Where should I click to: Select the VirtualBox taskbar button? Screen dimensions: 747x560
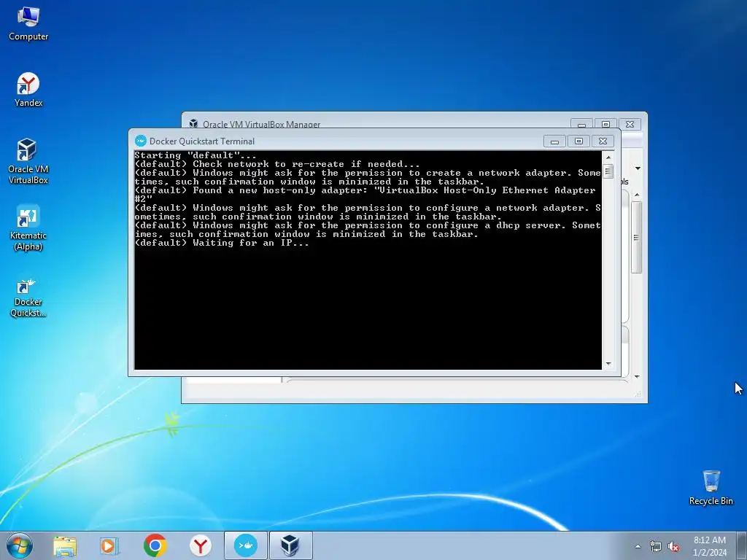click(290, 545)
